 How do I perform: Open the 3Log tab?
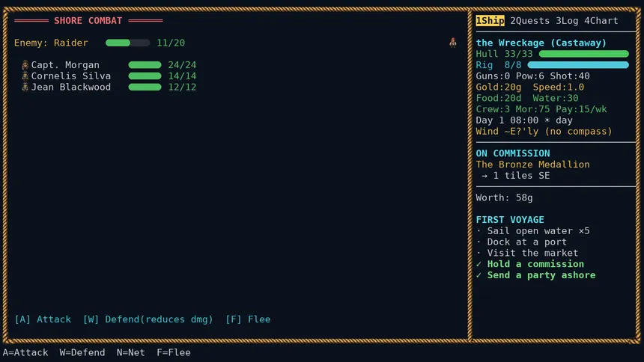pos(567,20)
